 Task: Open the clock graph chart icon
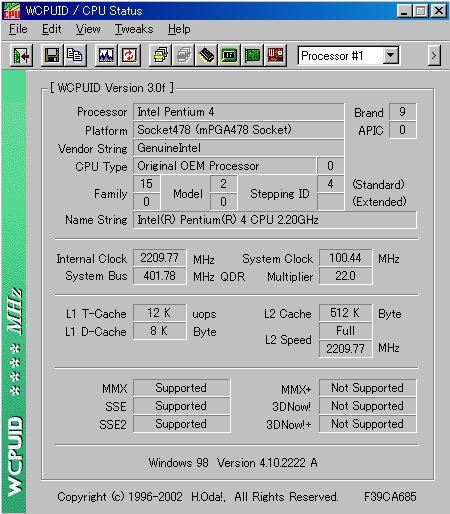[106, 56]
